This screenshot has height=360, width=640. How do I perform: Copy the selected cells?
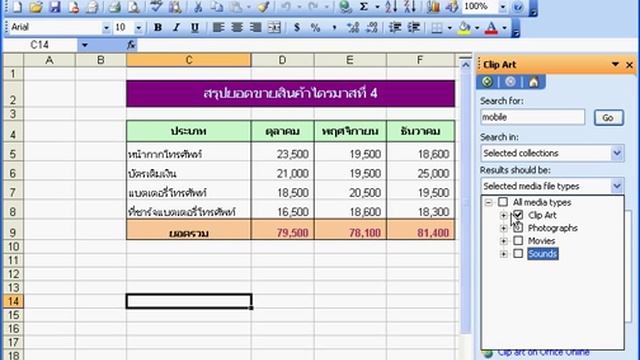217,7
